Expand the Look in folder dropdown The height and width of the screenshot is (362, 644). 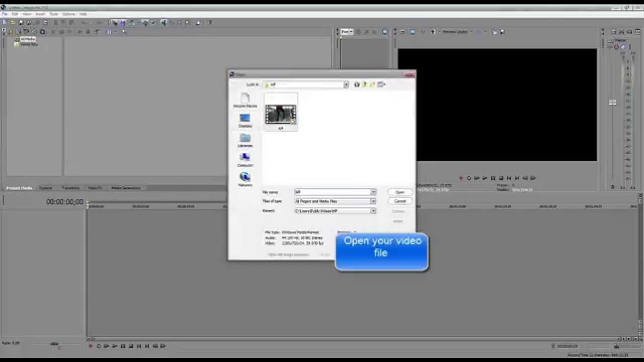[x=346, y=84]
